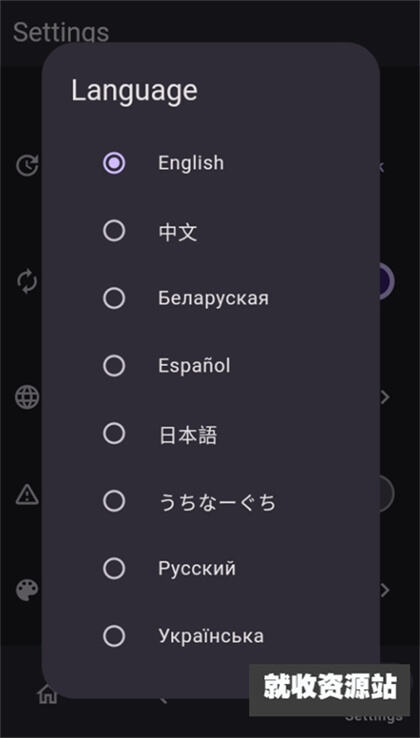
Task: Expand chevron next to globe row
Action: tap(385, 398)
